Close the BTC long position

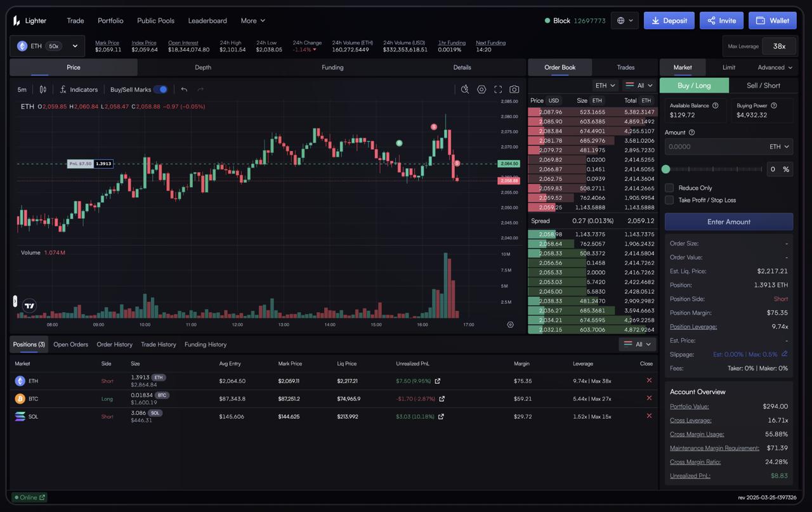coord(649,398)
